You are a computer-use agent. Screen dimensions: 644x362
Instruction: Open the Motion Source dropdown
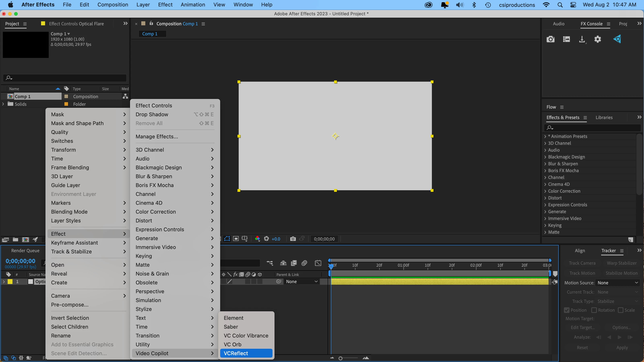(x=617, y=283)
